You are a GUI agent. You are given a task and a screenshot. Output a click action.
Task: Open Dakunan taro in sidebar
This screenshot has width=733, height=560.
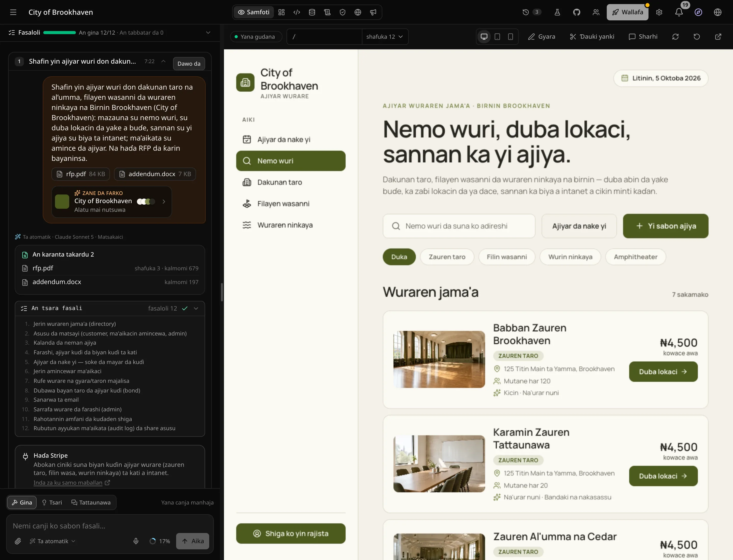291,182
